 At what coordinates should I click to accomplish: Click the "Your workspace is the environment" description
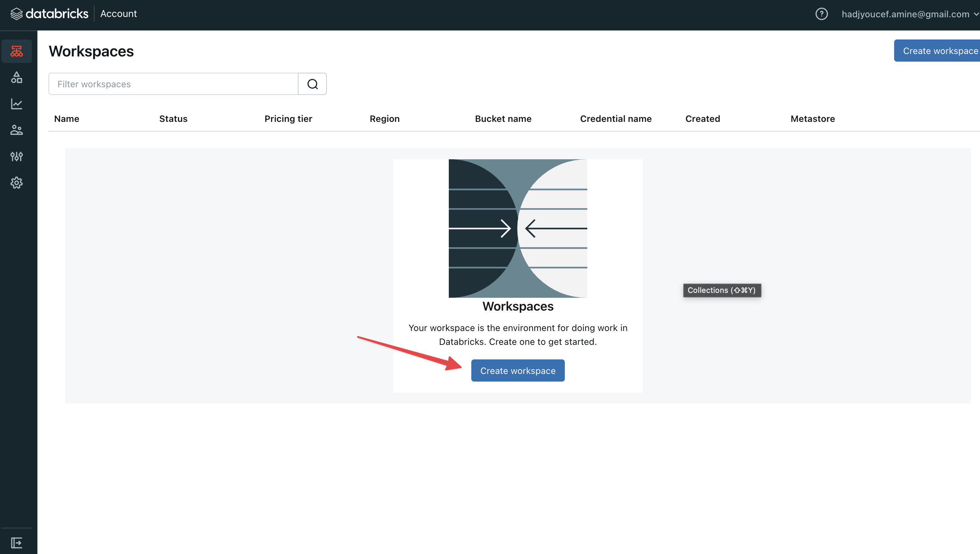pos(518,334)
